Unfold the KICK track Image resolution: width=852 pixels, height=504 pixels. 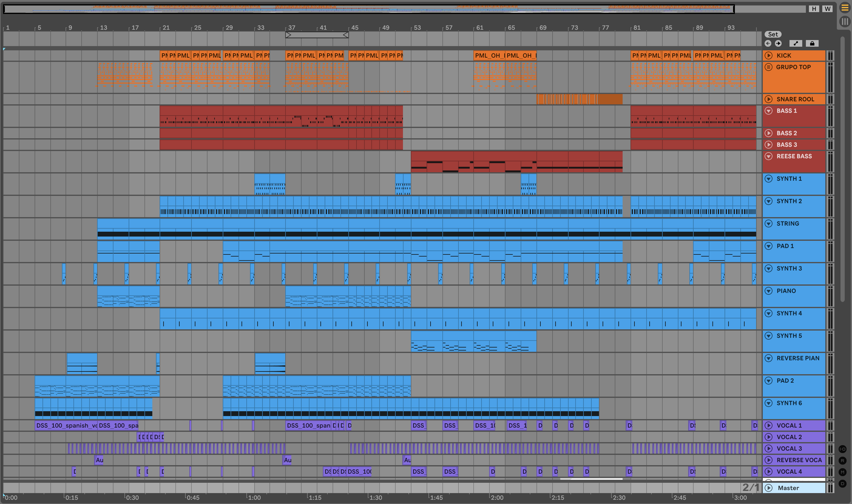pyautogui.click(x=769, y=55)
